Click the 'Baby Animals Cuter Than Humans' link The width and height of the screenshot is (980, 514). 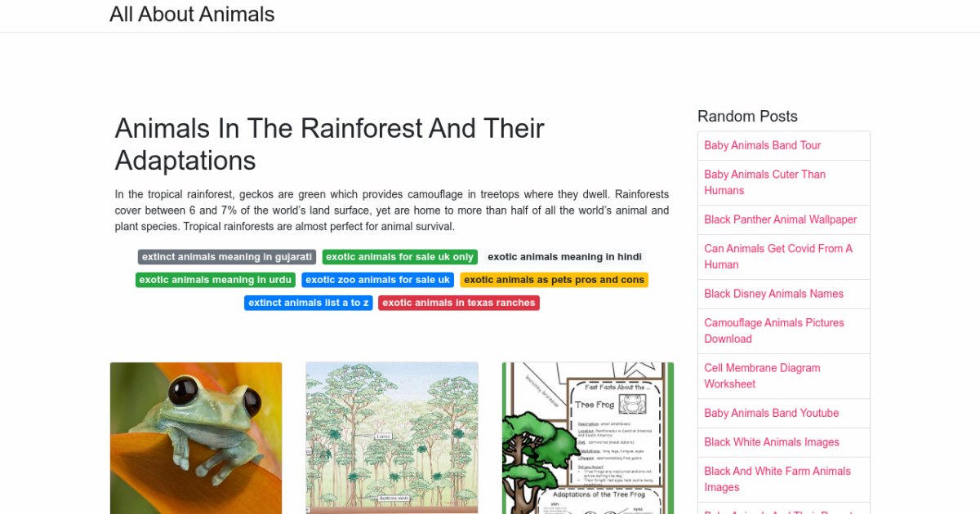pos(764,182)
